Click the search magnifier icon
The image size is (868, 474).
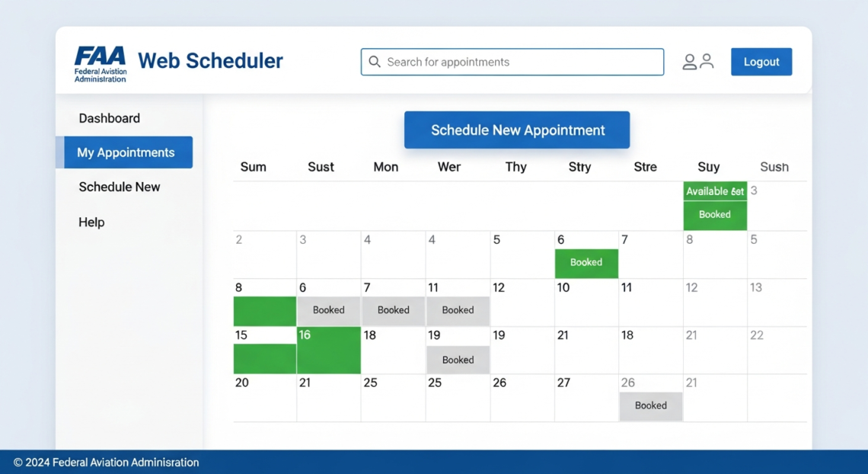point(375,62)
